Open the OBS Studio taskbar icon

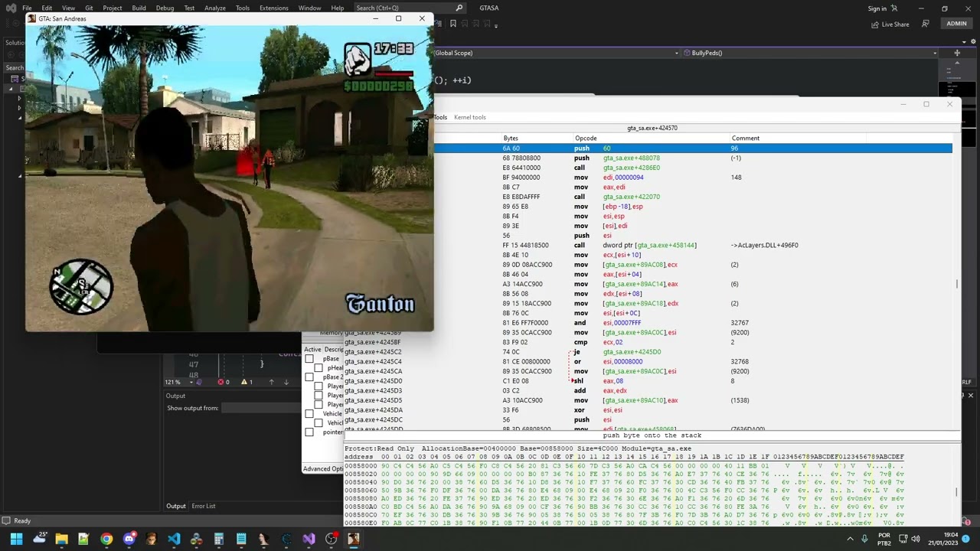tap(331, 539)
